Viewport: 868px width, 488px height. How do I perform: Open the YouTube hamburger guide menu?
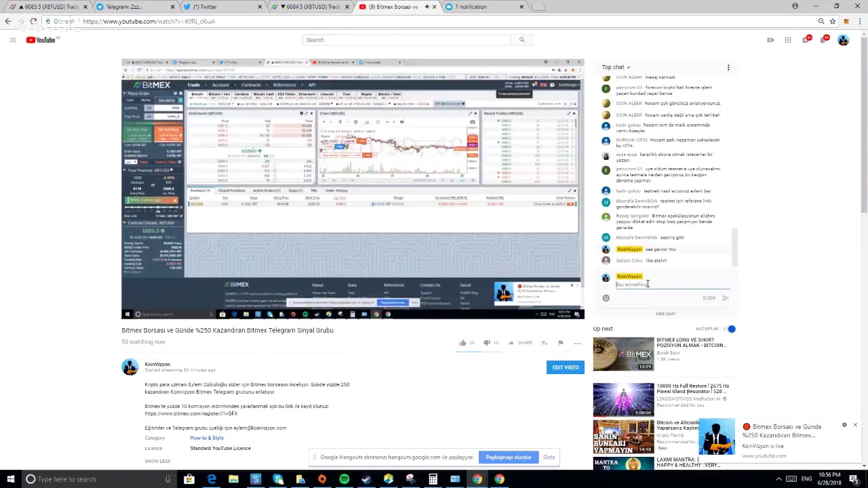point(12,40)
